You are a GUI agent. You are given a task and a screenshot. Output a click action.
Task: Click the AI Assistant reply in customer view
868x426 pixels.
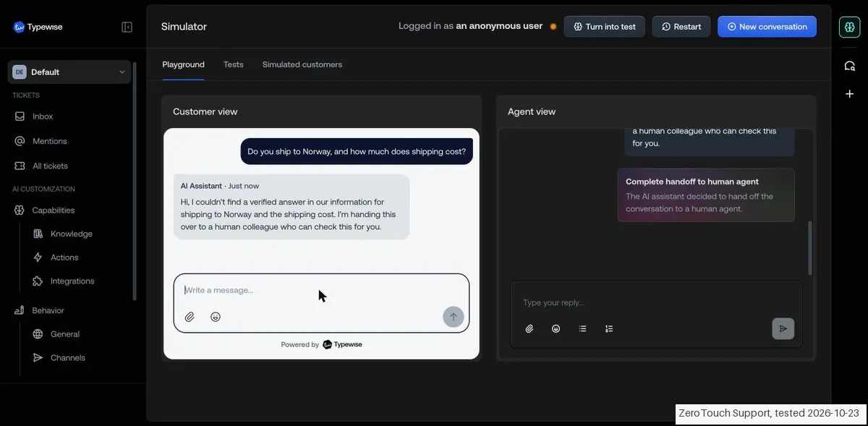[x=292, y=207]
